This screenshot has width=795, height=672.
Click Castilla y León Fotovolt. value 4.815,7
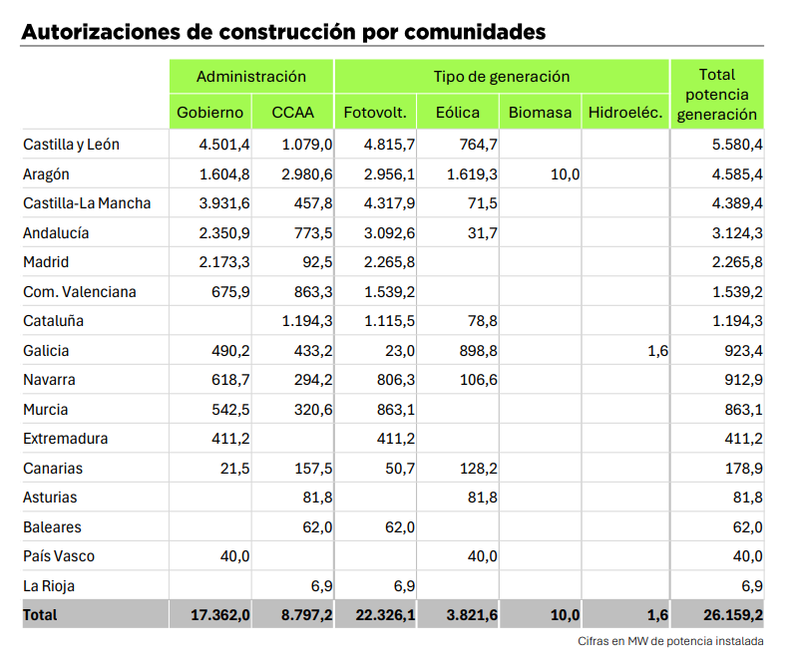389,145
